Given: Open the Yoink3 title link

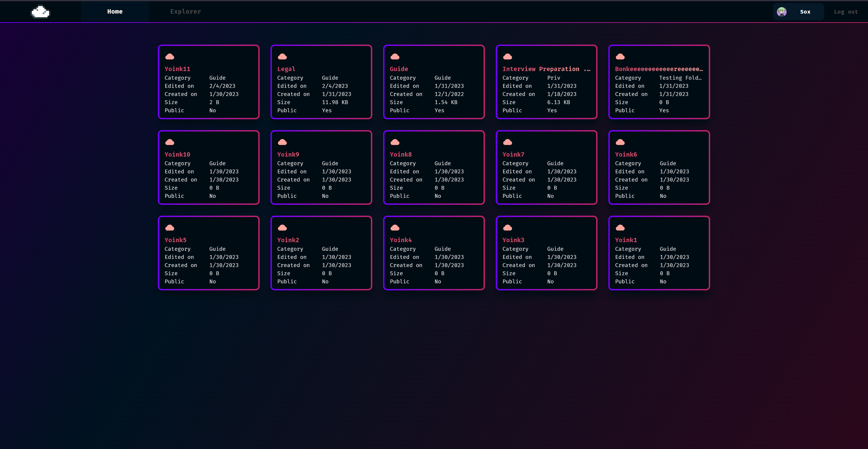Looking at the screenshot, I should tap(513, 240).
